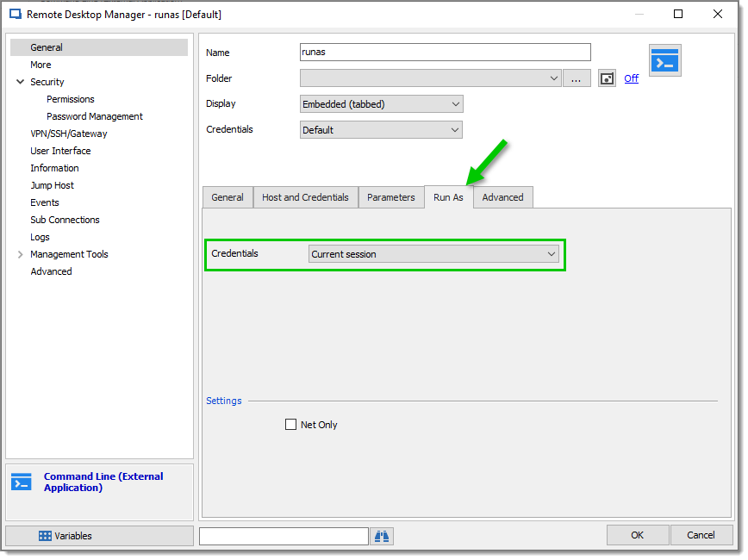Collapse the Security tree node
The width and height of the screenshot is (748, 560).
tap(20, 82)
